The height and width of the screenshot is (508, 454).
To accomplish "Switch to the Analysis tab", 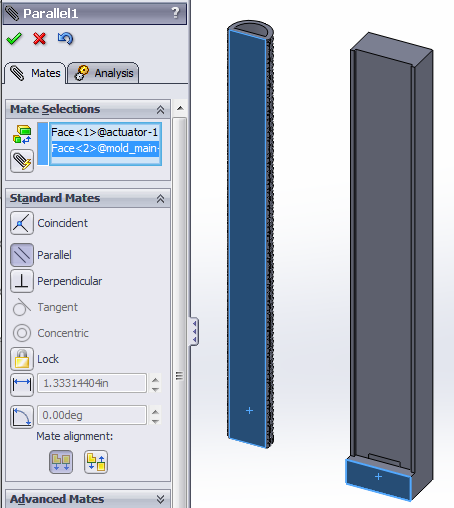I will (103, 73).
